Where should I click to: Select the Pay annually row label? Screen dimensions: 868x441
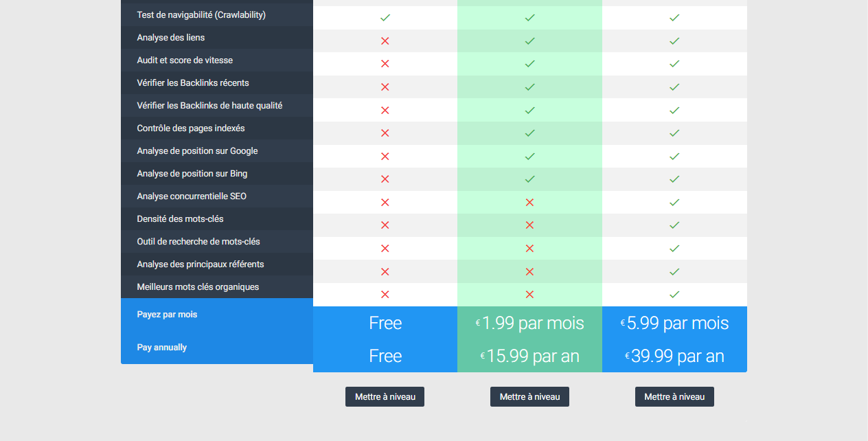(162, 348)
